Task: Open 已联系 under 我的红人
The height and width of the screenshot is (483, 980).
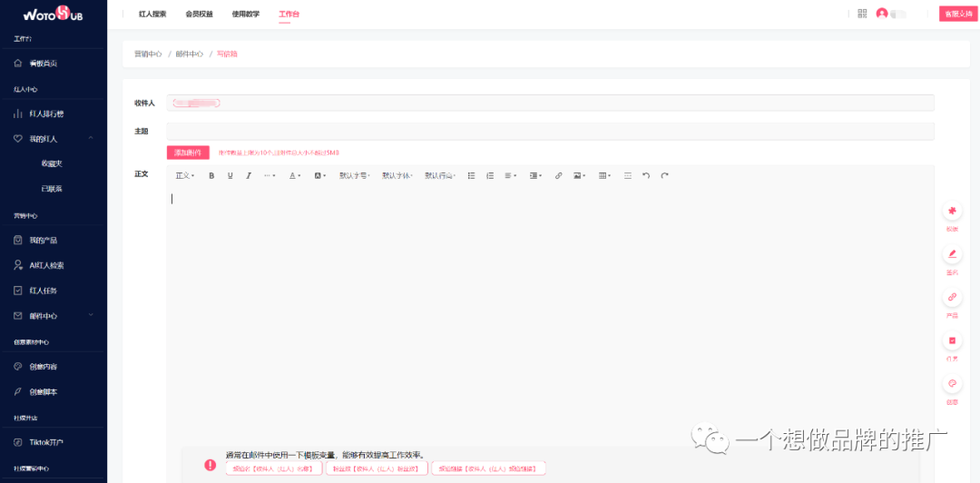Action: coord(52,189)
